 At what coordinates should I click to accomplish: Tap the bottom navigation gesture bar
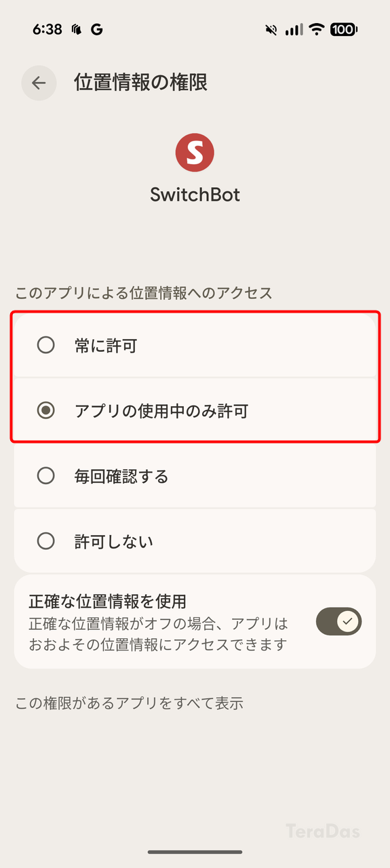pyautogui.click(x=195, y=852)
